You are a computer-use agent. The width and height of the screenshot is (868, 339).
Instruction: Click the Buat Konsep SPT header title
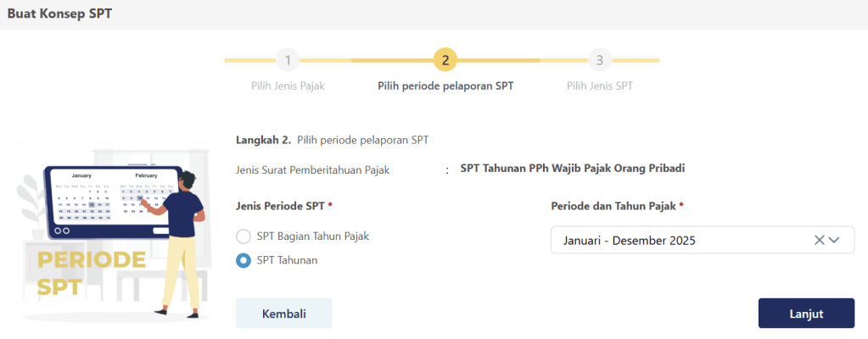(59, 14)
